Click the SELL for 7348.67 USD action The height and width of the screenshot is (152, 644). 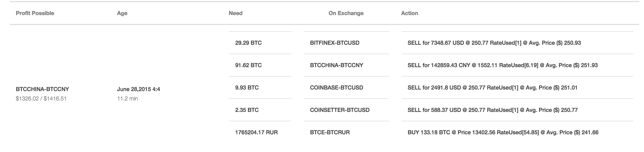[x=494, y=43]
